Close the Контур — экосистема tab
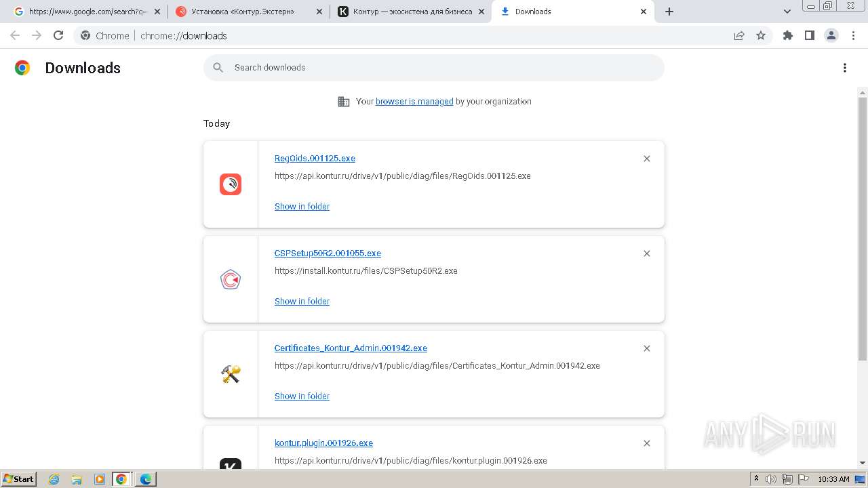The width and height of the screenshot is (868, 488). [x=481, y=12]
